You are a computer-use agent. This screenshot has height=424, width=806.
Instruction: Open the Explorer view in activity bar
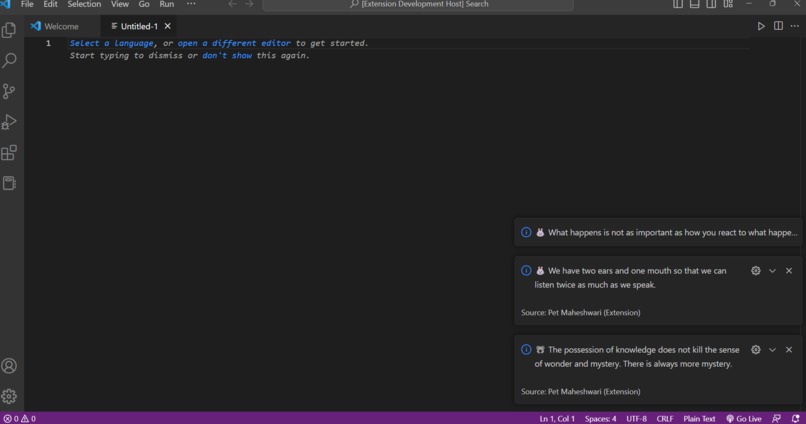(9, 30)
